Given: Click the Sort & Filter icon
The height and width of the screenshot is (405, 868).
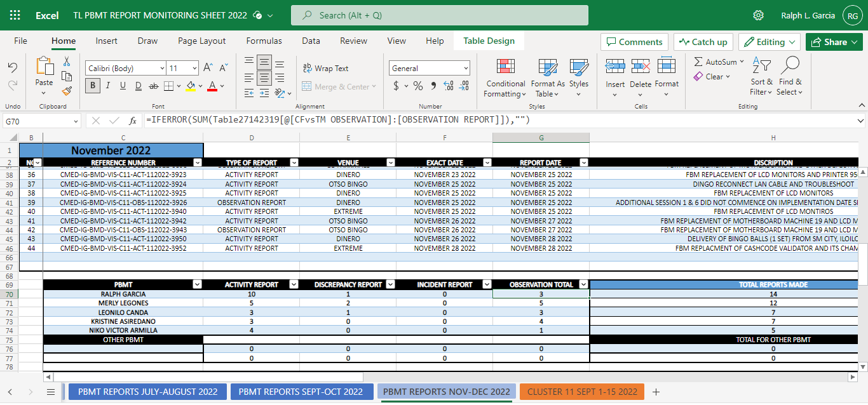Looking at the screenshot, I should tap(761, 66).
